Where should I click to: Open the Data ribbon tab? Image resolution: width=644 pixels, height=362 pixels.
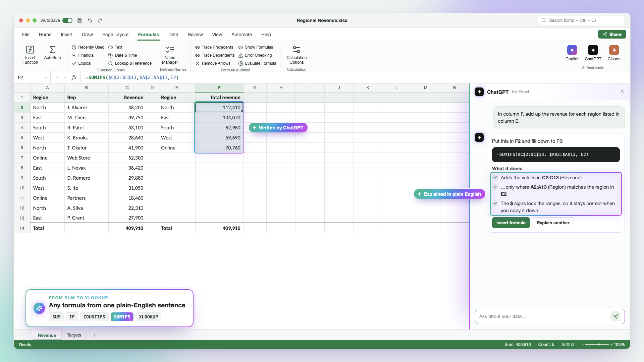(173, 35)
